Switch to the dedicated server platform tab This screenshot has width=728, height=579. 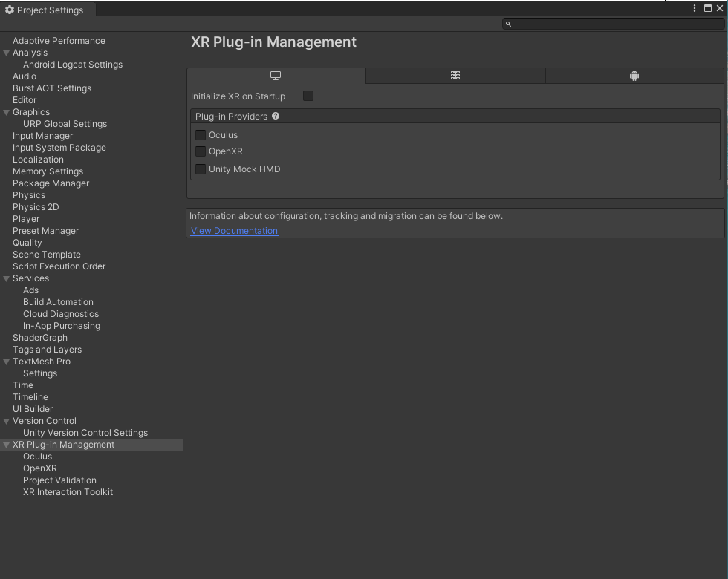[455, 76]
